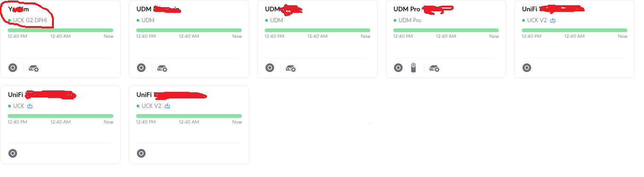The width and height of the screenshot is (644, 177).
Task: Click Now marker on UDM Pro timeline
Action: coord(494,36)
